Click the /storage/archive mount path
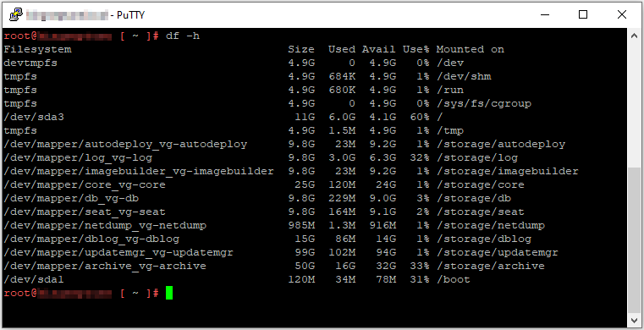Screen dimensions: 644x330 490,266
